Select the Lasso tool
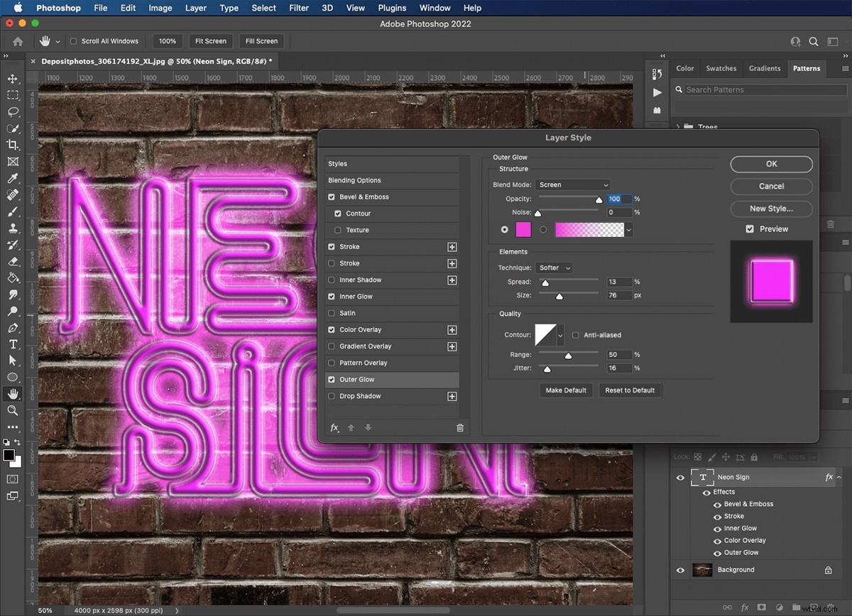The height and width of the screenshot is (616, 852). click(x=13, y=111)
